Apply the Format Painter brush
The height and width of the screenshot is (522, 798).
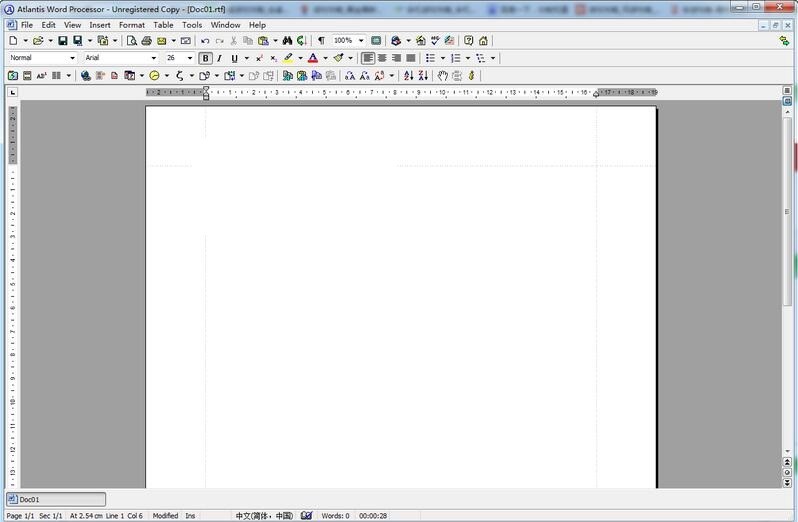click(339, 58)
